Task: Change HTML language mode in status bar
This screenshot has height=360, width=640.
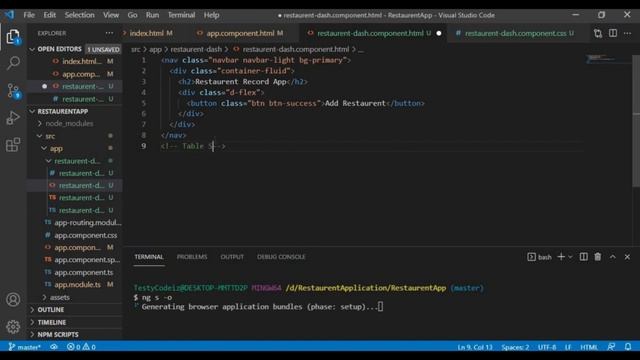Action: 589,347
